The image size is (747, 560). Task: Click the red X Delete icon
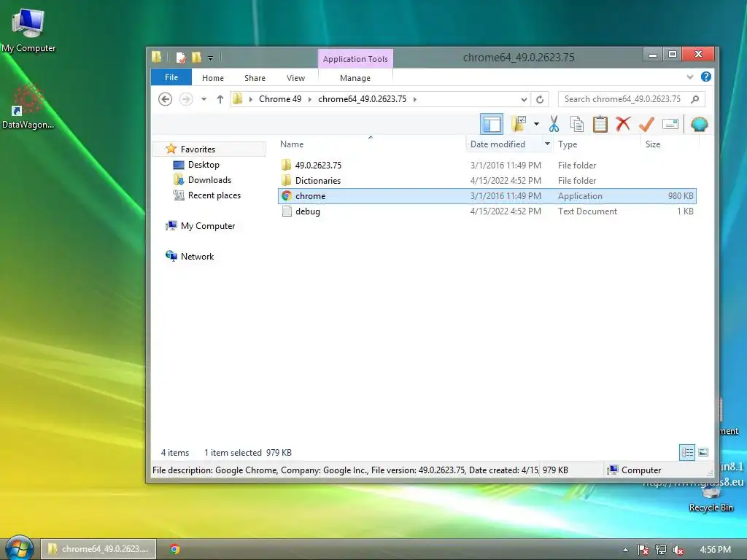(623, 124)
